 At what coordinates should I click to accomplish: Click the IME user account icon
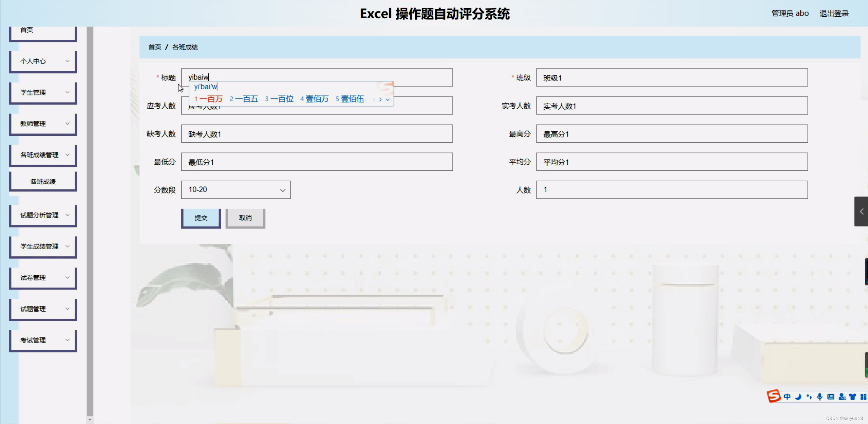click(x=842, y=397)
